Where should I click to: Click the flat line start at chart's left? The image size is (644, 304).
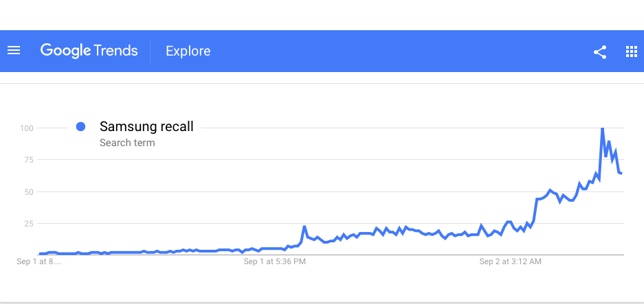(41, 253)
